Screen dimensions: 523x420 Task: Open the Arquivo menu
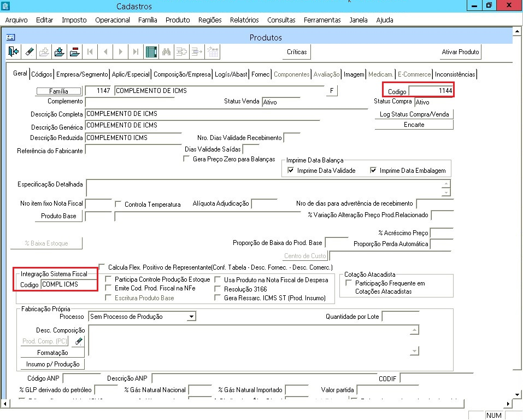(16, 20)
